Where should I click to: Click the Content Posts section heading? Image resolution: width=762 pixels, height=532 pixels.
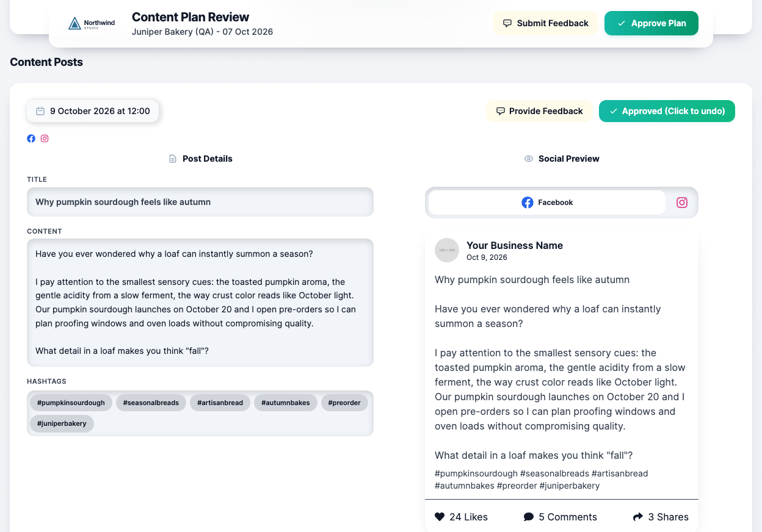(46, 62)
